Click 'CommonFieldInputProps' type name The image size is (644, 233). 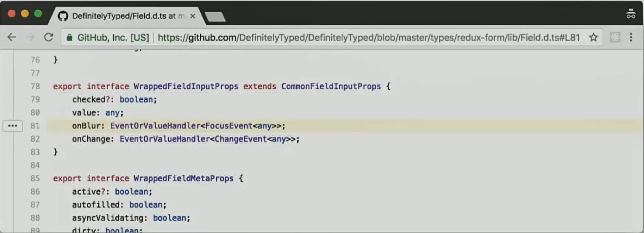tap(331, 86)
